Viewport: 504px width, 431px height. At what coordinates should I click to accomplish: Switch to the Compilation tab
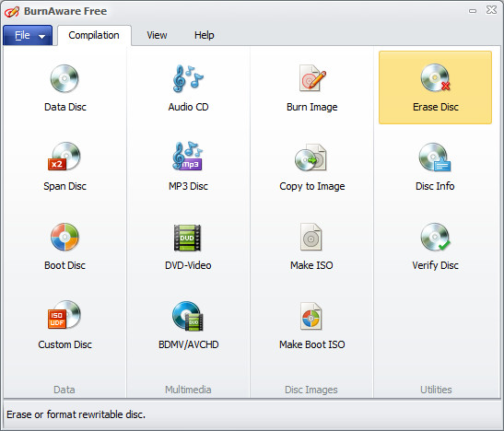point(94,35)
